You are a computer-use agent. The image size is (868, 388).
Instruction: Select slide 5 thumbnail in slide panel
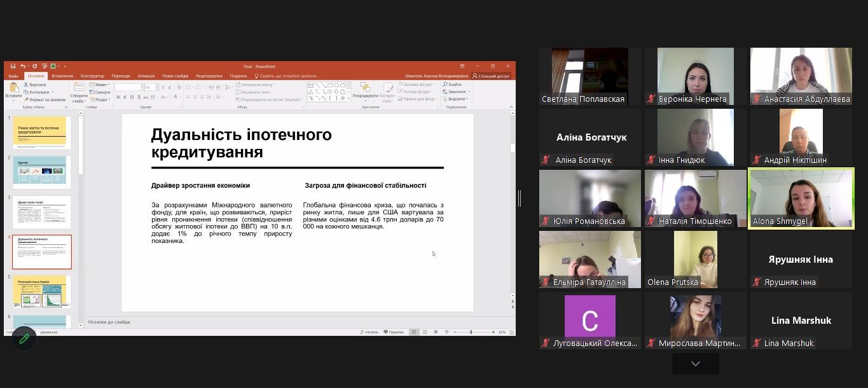pos(42,291)
